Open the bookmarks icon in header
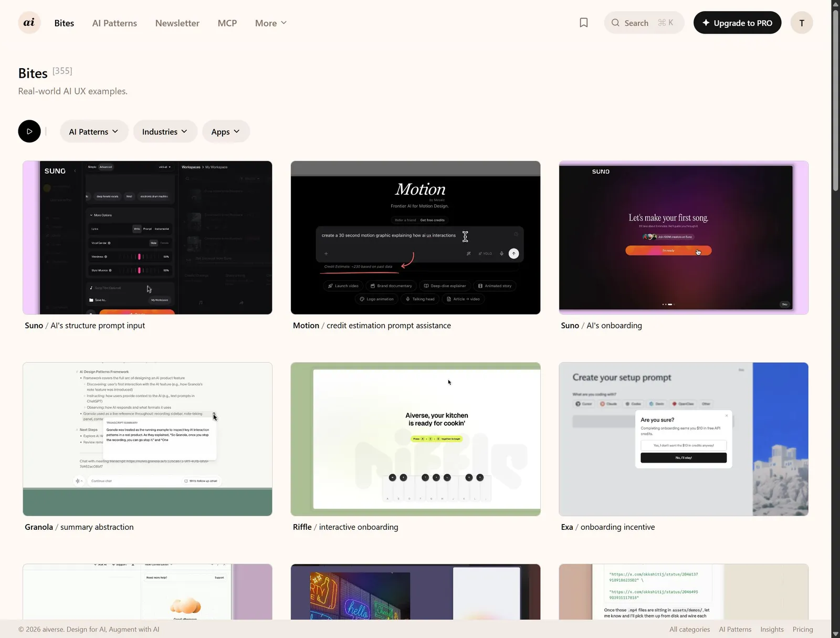This screenshot has height=638, width=840. click(x=583, y=23)
